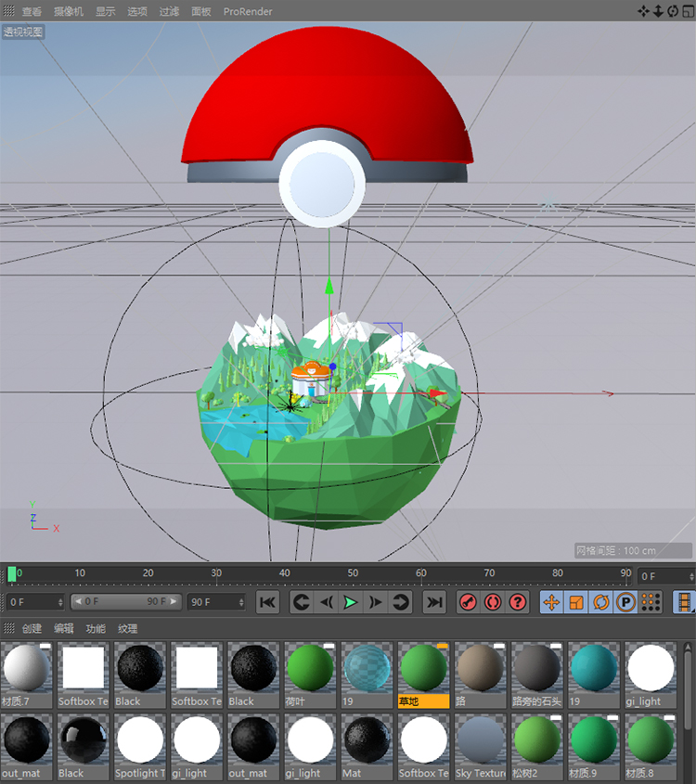This screenshot has height=784, width=696.
Task: Select the 路 brown material
Action: point(481,675)
